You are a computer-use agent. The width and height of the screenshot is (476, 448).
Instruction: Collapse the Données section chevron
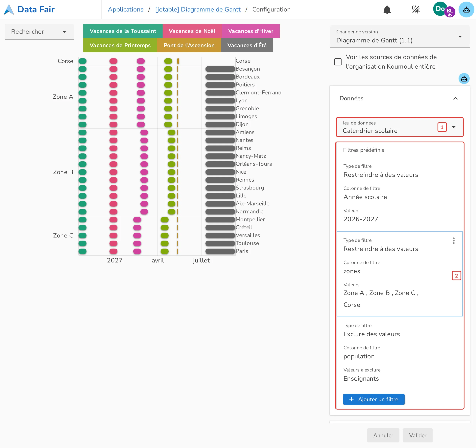click(455, 98)
